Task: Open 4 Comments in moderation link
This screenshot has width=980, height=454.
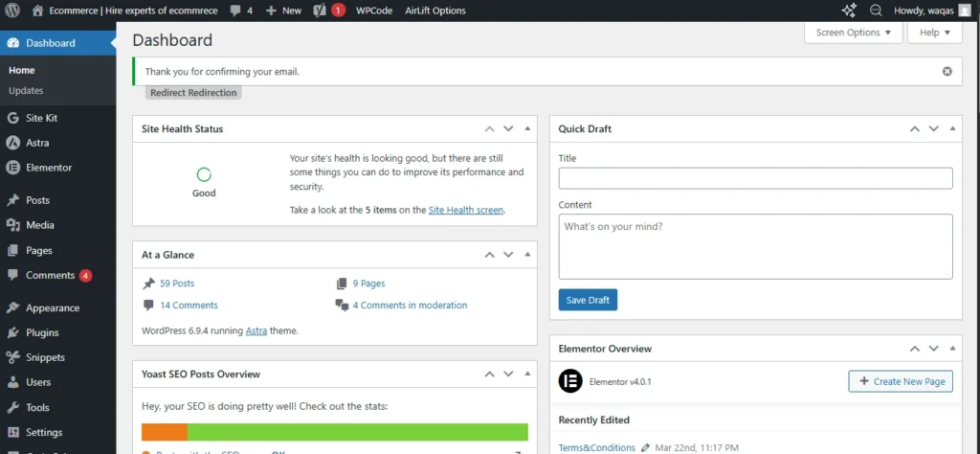Action: click(x=410, y=306)
